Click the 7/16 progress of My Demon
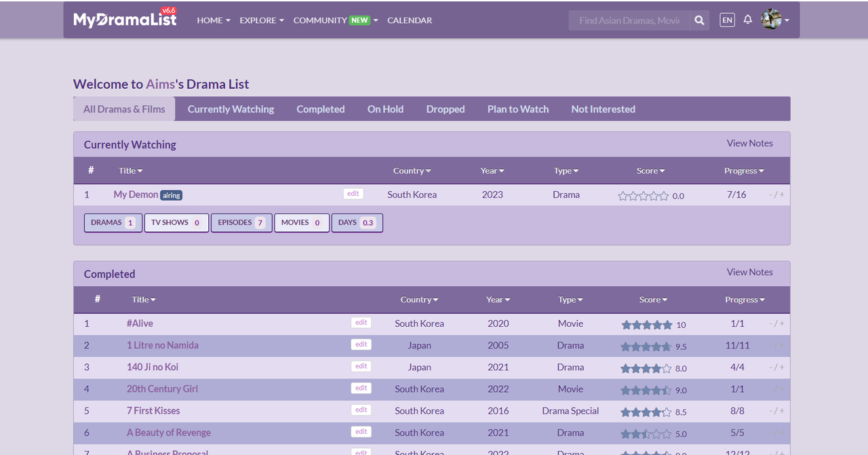This screenshot has width=868, height=455. [736, 195]
